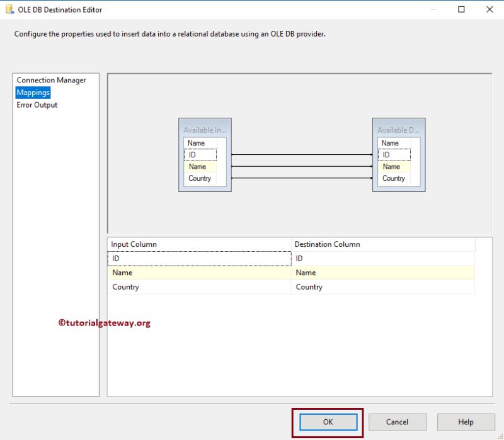Open Help for the destination editor
The image size is (504, 440).
pos(466,422)
